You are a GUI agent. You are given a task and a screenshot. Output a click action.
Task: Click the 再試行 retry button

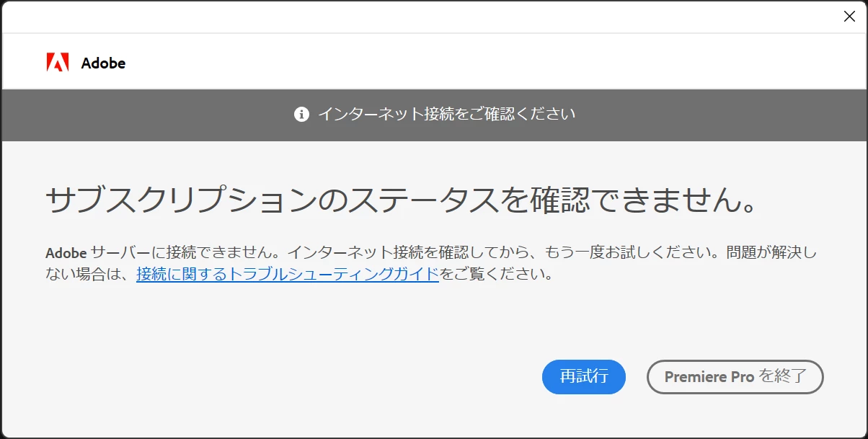[x=584, y=377]
